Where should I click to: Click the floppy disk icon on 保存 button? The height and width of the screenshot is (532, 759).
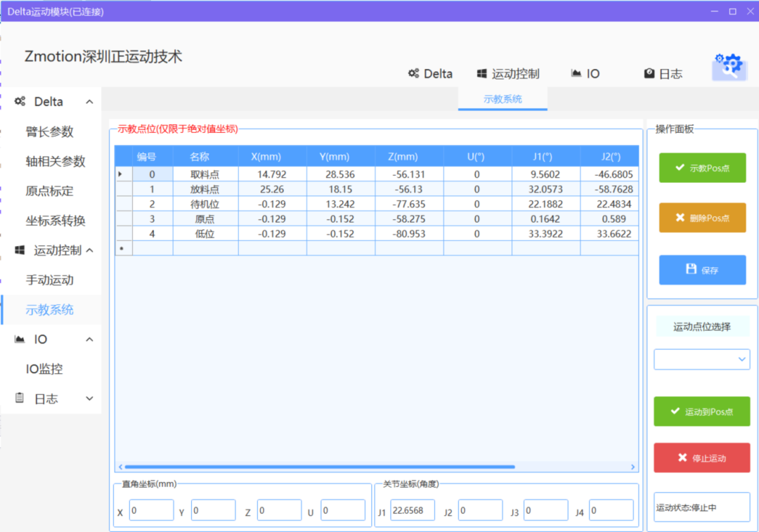point(692,269)
